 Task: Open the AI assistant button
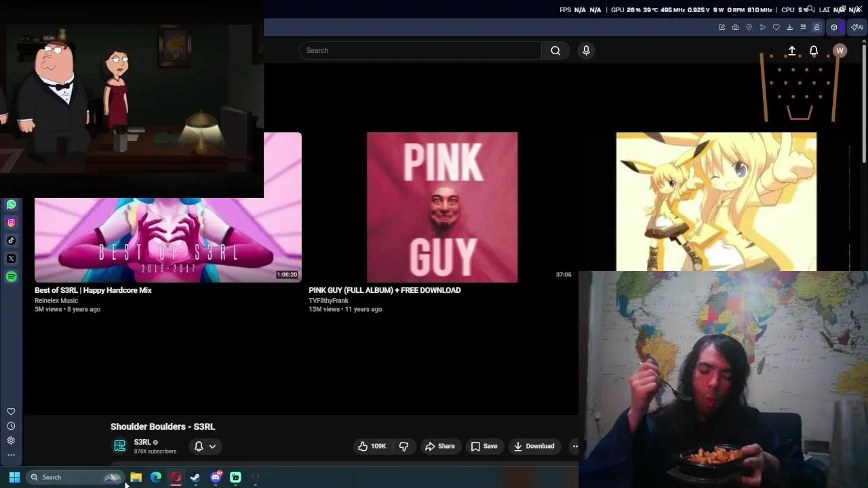[x=857, y=27]
